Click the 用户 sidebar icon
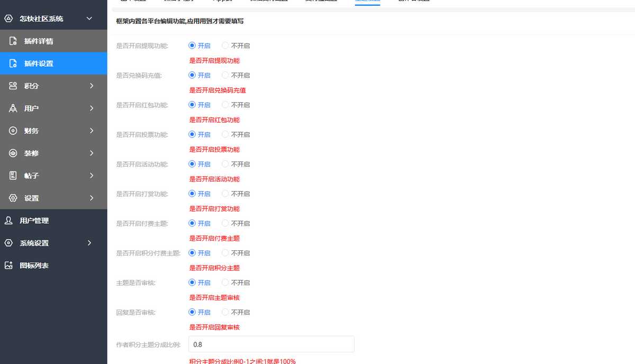This screenshot has width=635, height=364. click(x=13, y=108)
